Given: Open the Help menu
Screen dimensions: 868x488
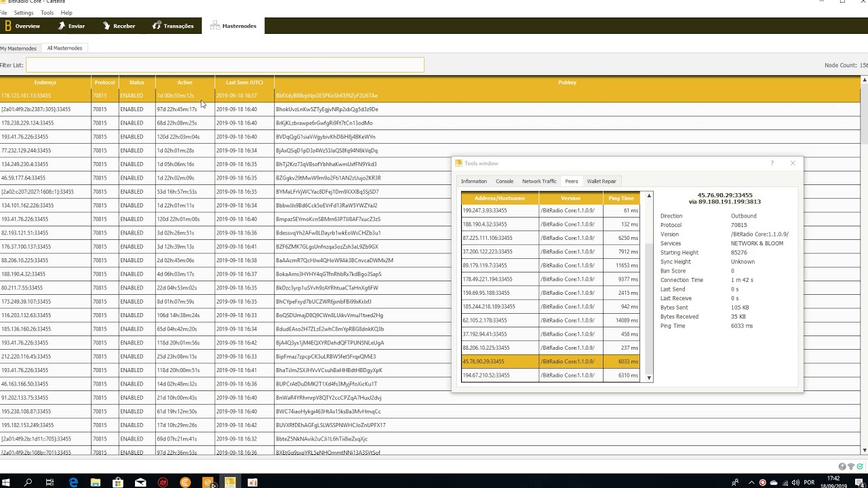Looking at the screenshot, I should tap(66, 13).
